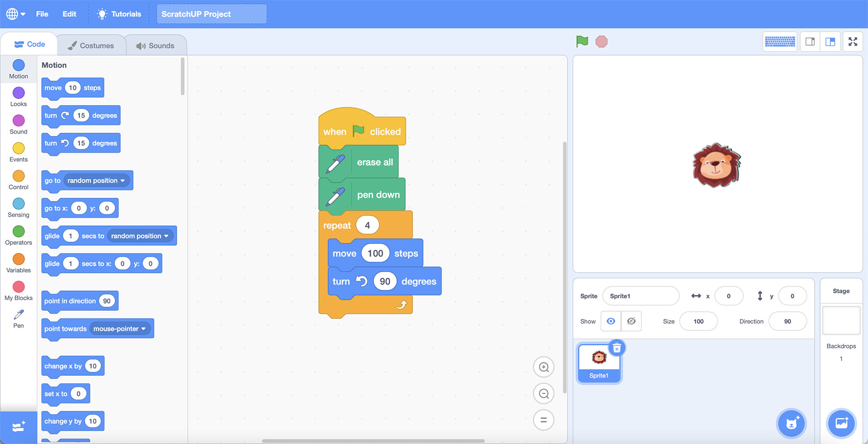The image size is (868, 444).
Task: Open the point towards mouse-pointer dropdown
Action: tap(143, 329)
